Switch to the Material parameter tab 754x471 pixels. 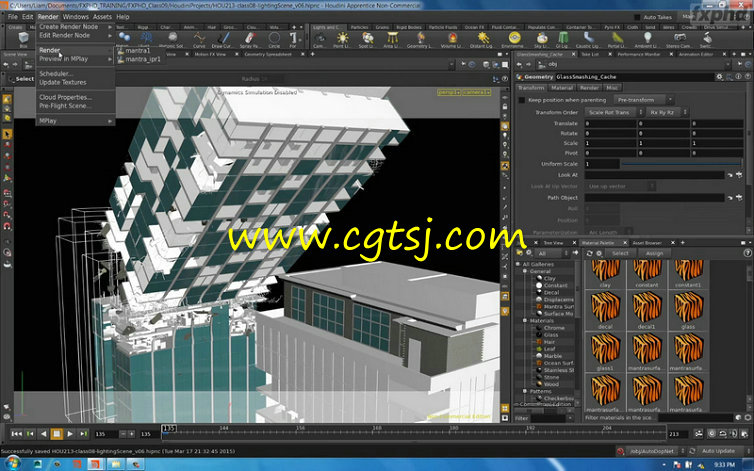click(x=562, y=88)
